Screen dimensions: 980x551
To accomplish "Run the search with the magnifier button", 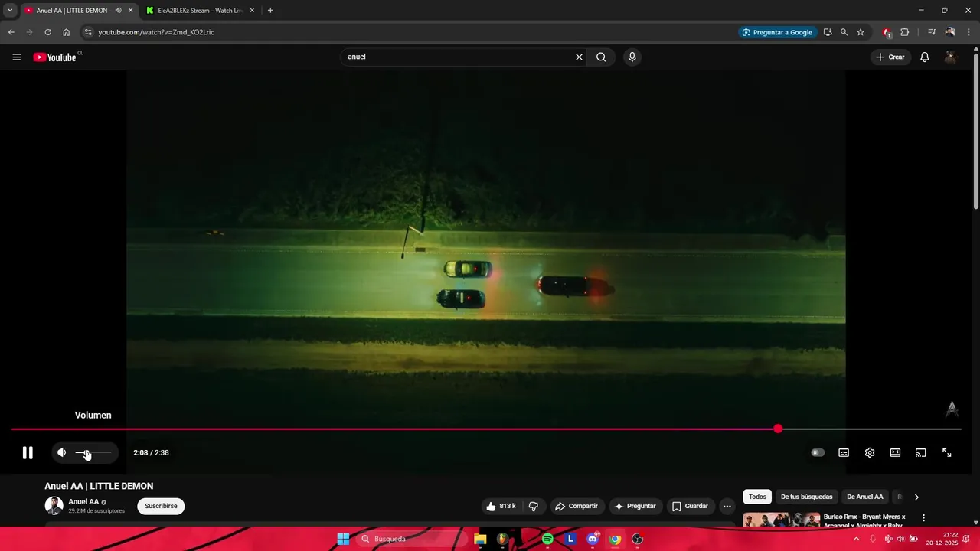I will tap(601, 57).
